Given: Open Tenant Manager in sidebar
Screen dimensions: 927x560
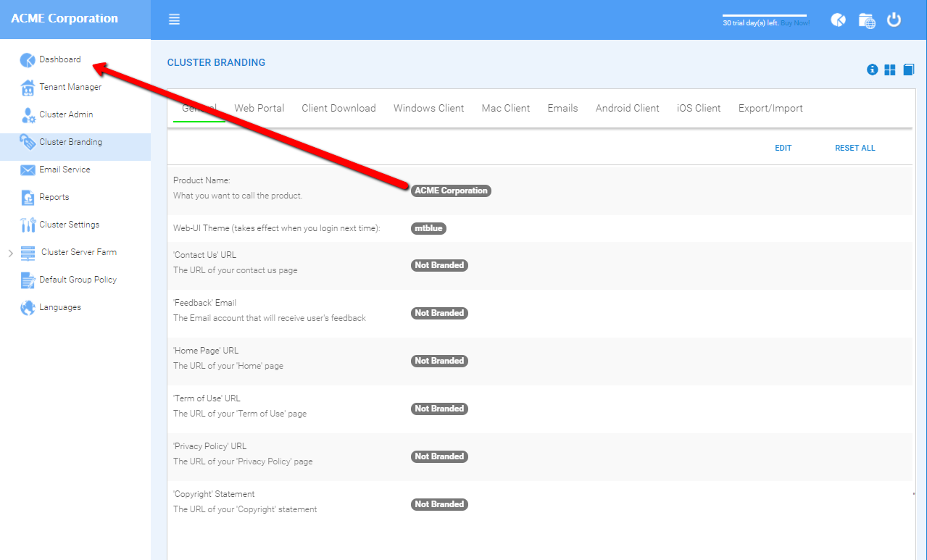Looking at the screenshot, I should [x=70, y=87].
